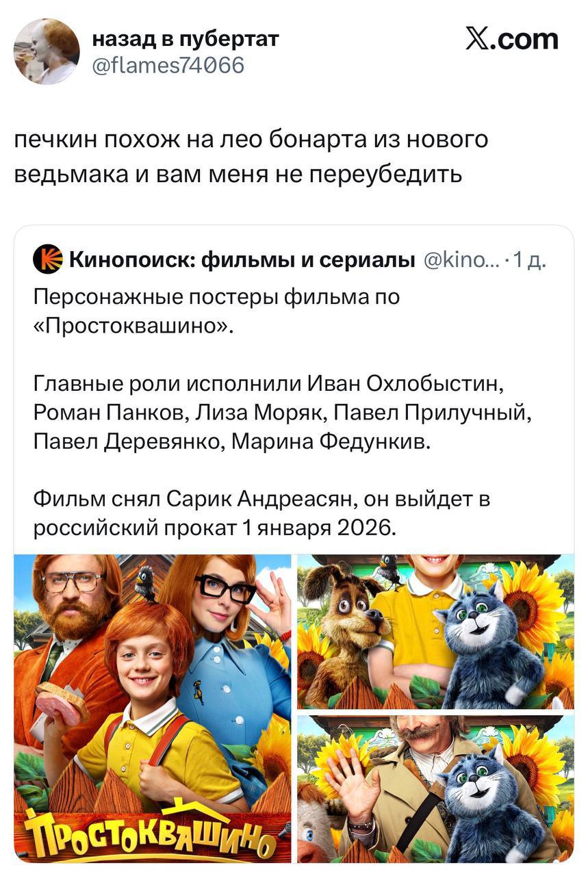
Task: Click the tweet text about печкин and лео бонарта
Action: click(x=252, y=157)
